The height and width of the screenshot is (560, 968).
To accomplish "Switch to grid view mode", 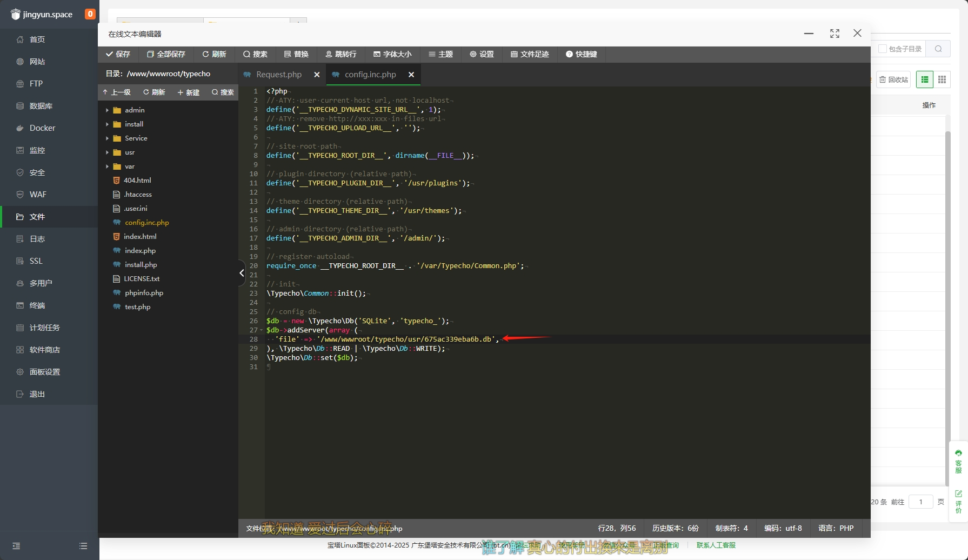I will (x=942, y=79).
